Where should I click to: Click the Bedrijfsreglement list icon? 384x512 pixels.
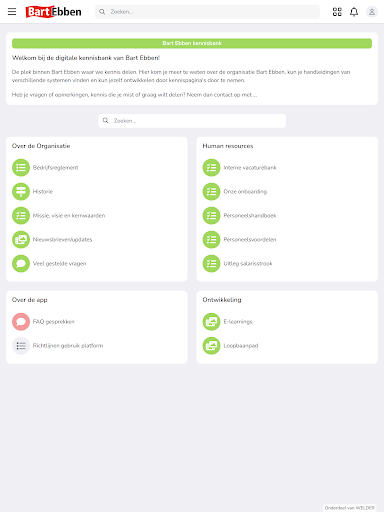pos(21,167)
